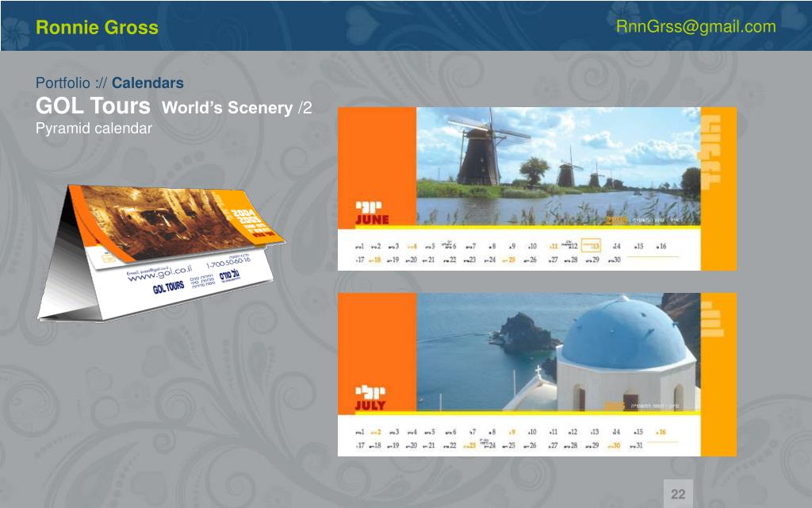The image size is (812, 508).
Task: Click the RnnGrss@gmail.com email address
Action: [695, 26]
